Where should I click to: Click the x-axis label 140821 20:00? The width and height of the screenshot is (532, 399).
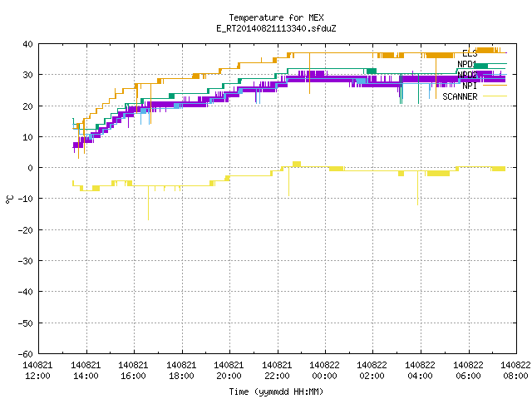(x=229, y=371)
